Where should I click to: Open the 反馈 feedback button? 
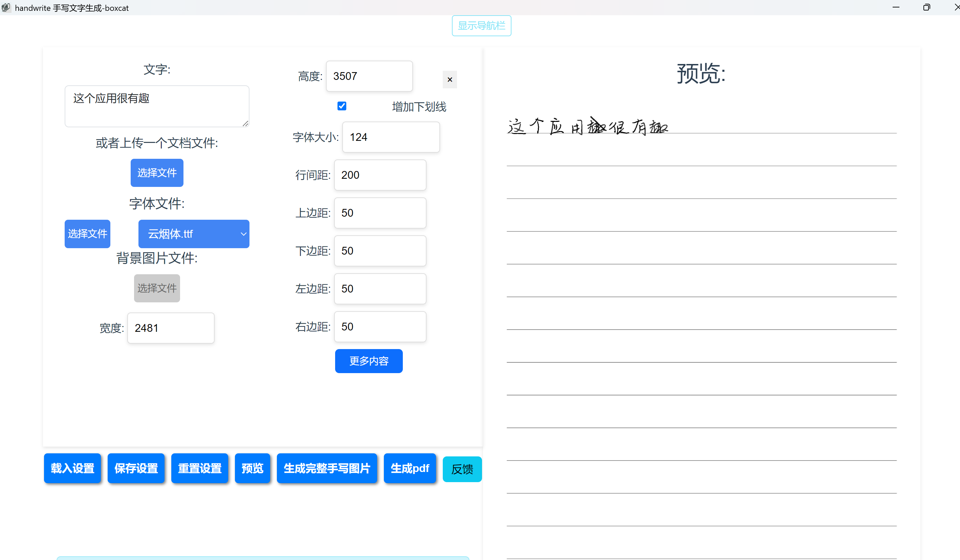(x=462, y=469)
